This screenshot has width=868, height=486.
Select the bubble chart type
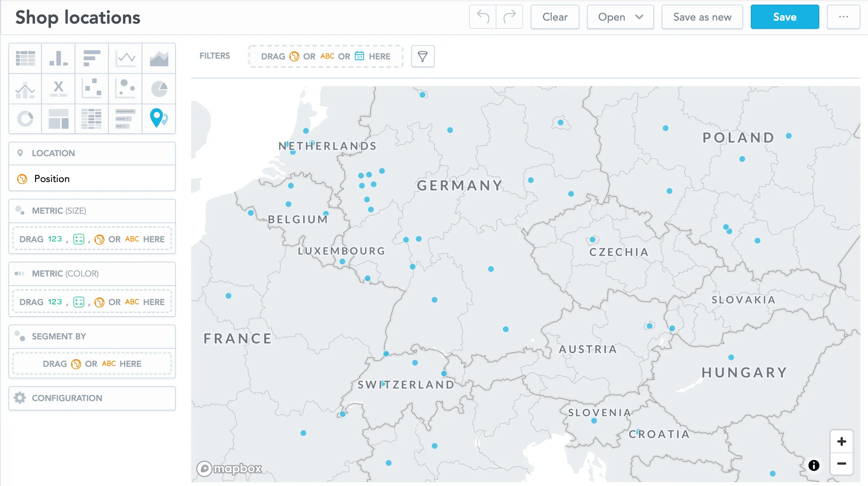tap(125, 89)
